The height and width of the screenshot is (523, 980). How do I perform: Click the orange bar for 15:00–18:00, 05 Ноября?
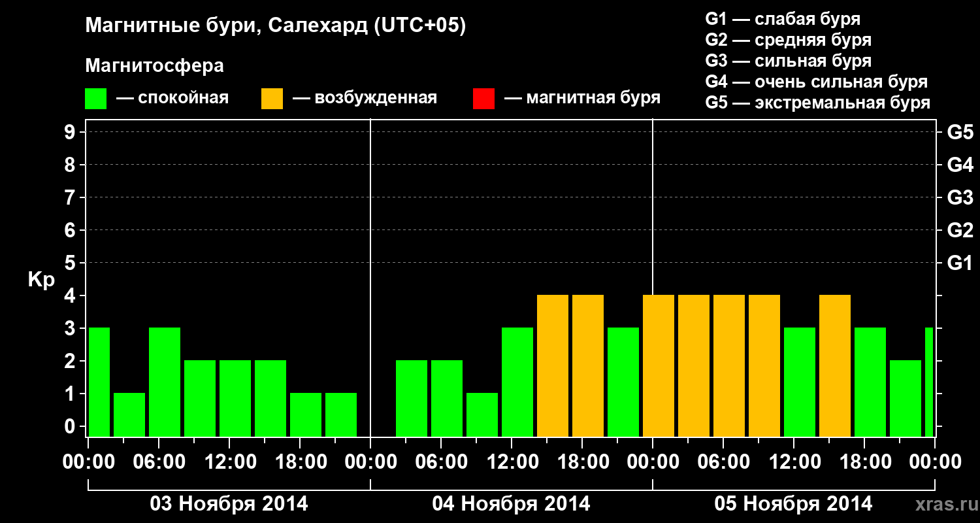point(835,365)
